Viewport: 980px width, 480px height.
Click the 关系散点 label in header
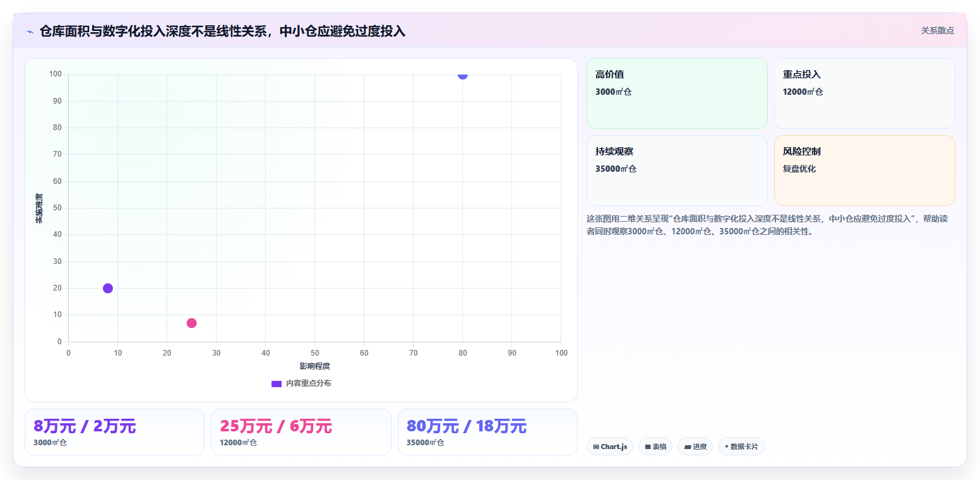[x=937, y=30]
